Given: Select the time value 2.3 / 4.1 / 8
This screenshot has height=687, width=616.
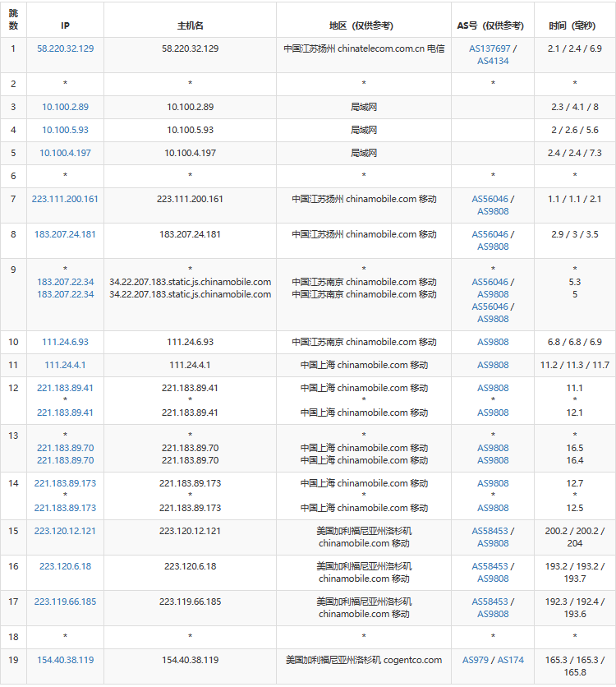Looking at the screenshot, I should (x=574, y=107).
